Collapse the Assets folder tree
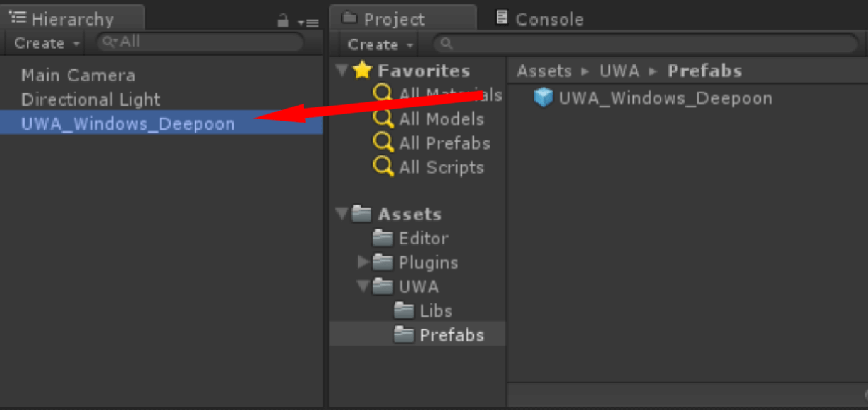The width and height of the screenshot is (868, 410). (x=342, y=214)
